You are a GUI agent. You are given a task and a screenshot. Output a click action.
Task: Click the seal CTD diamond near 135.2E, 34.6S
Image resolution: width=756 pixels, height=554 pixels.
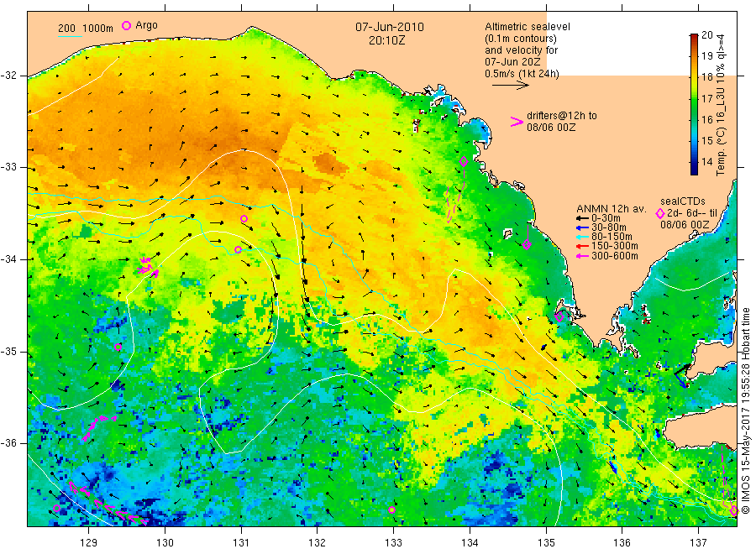pyautogui.click(x=559, y=316)
